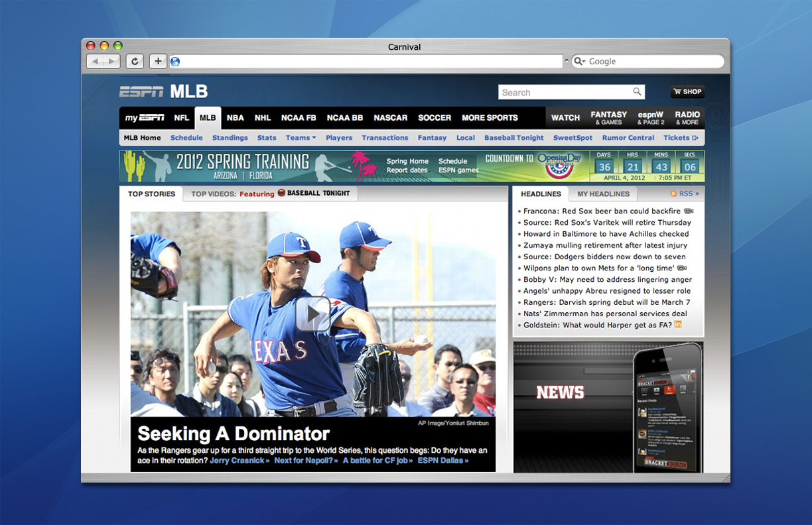Open Next for Napoli? link
The height and width of the screenshot is (525, 812).
tap(306, 460)
